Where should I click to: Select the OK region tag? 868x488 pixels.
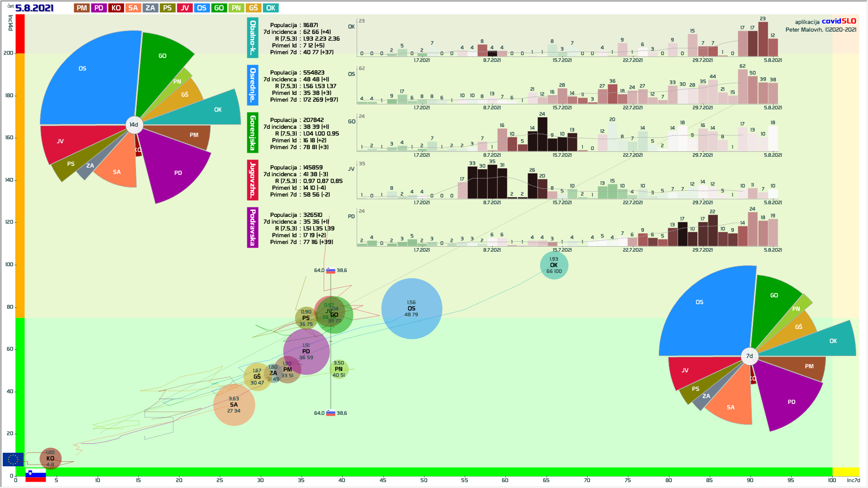coord(270,8)
